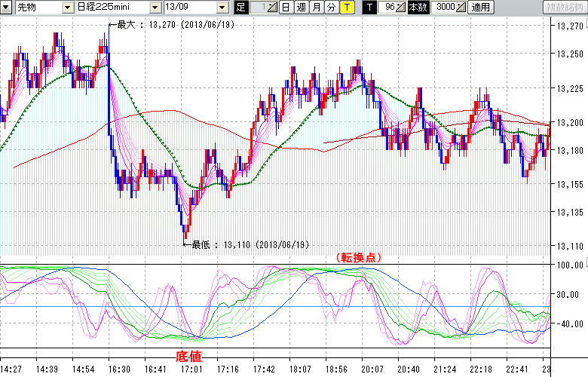Select the minute 分 timeframe button
Screen dimensions: 588x377
tap(331, 8)
